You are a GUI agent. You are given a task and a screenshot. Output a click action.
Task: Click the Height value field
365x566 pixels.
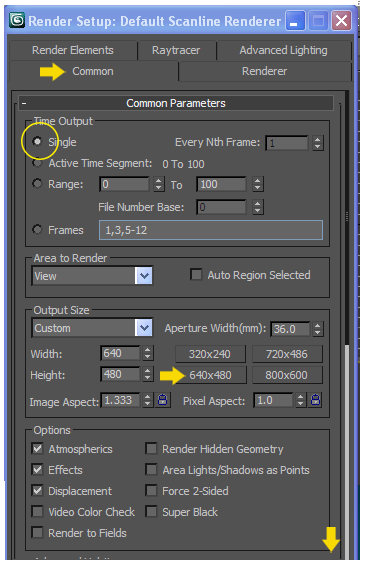tap(120, 374)
